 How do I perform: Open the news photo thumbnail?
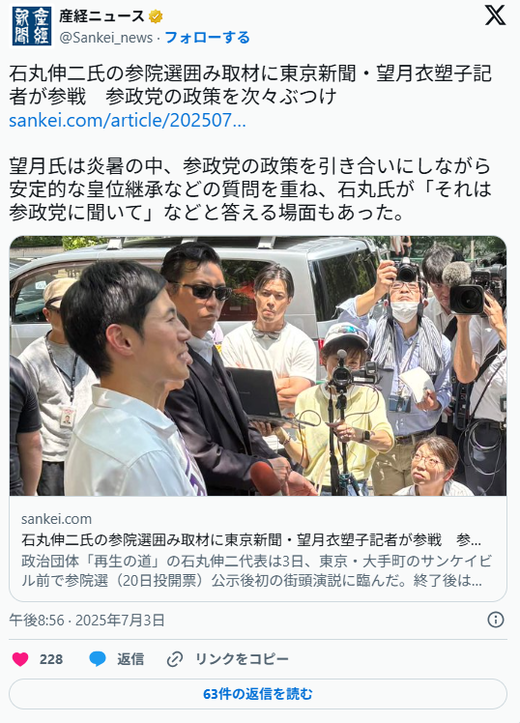258,366
